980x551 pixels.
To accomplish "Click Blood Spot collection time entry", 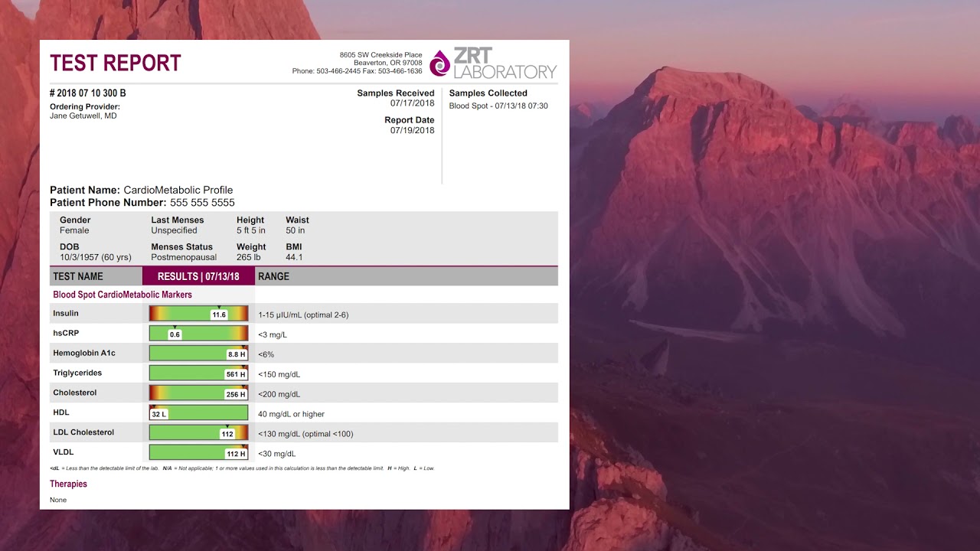I will pyautogui.click(x=498, y=106).
